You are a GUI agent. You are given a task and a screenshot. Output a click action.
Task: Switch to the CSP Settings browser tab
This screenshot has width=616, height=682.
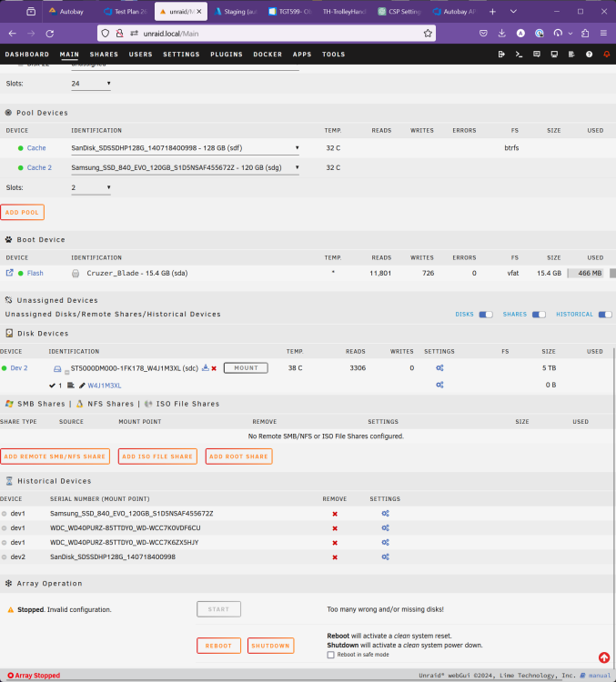click(399, 11)
